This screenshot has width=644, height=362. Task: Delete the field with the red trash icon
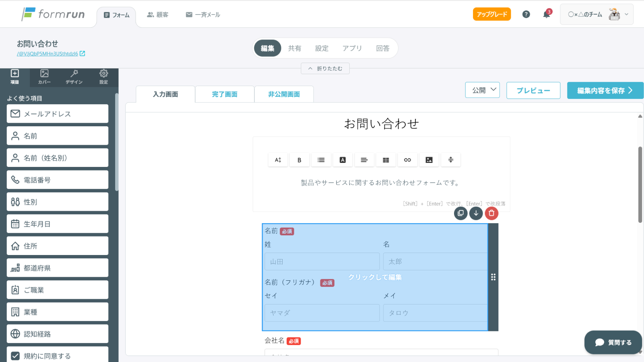click(491, 213)
